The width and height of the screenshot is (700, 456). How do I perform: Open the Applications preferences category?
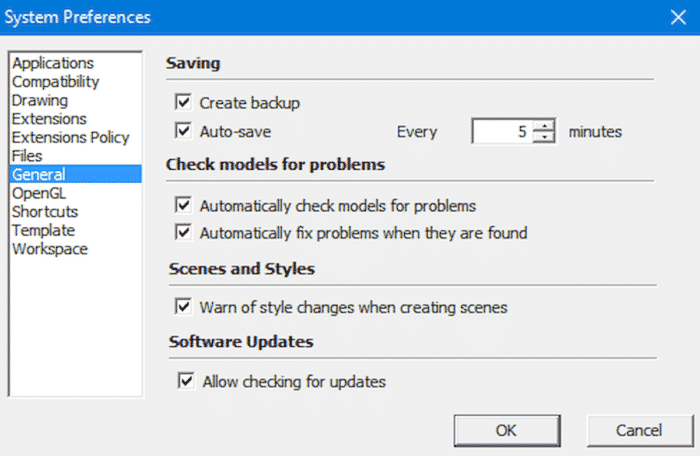click(x=52, y=63)
